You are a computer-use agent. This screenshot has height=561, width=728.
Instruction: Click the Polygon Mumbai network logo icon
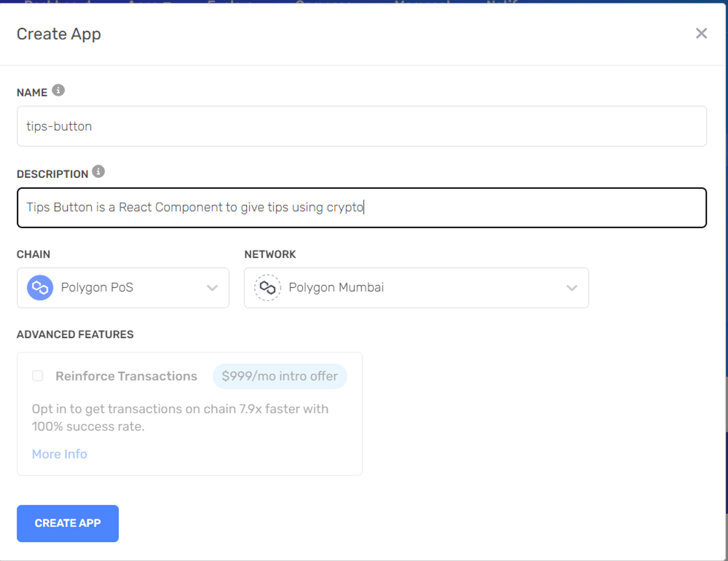pos(267,287)
